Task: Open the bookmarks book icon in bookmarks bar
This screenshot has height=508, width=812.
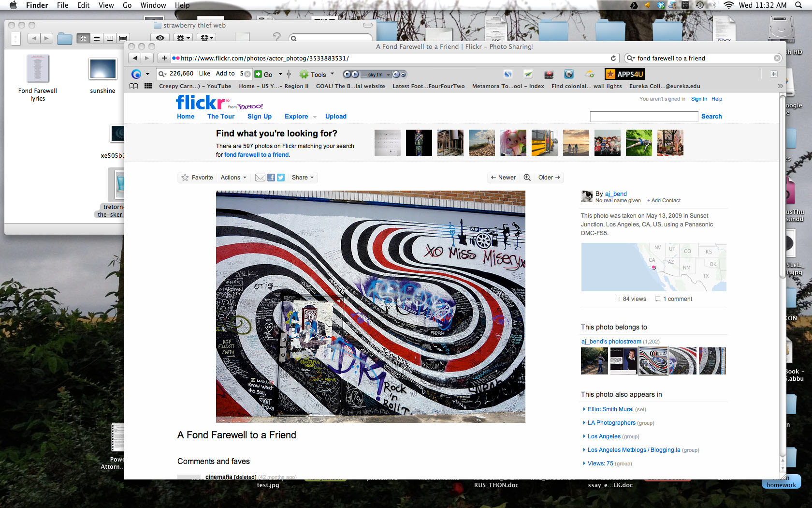Action: coord(134,86)
